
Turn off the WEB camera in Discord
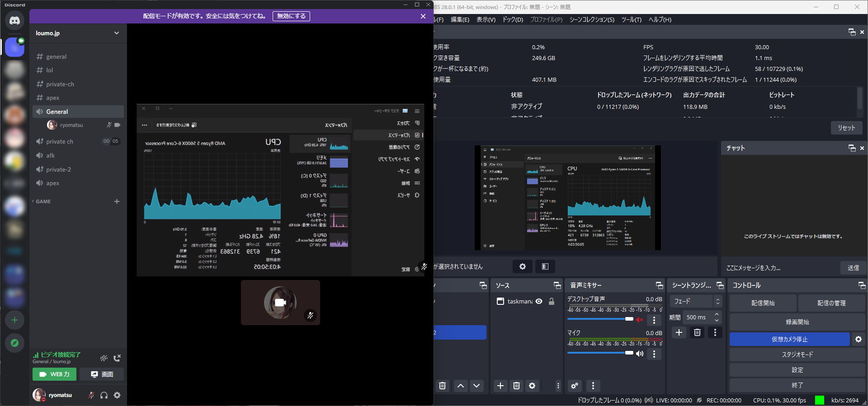coord(54,374)
